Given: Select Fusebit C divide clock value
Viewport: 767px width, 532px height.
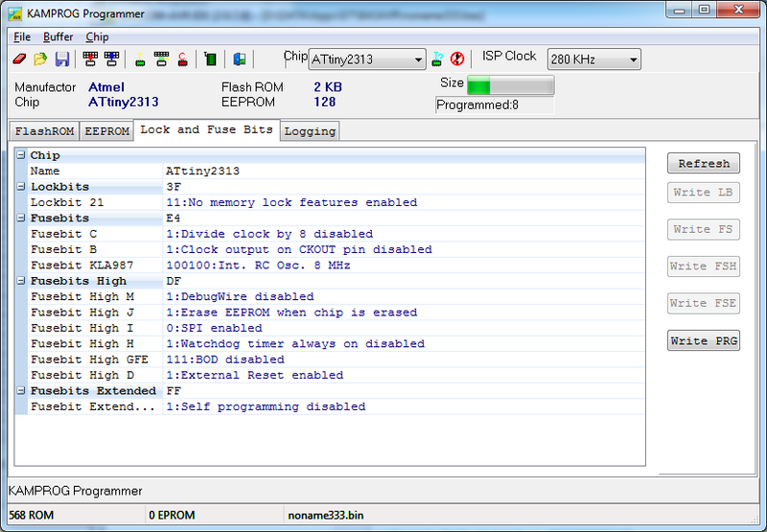Looking at the screenshot, I should (404, 234).
